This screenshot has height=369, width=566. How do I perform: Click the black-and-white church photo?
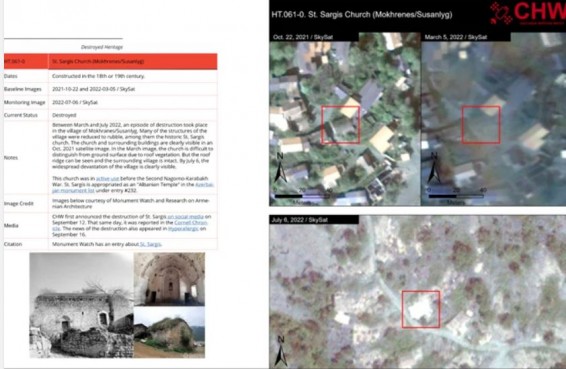[82, 305]
